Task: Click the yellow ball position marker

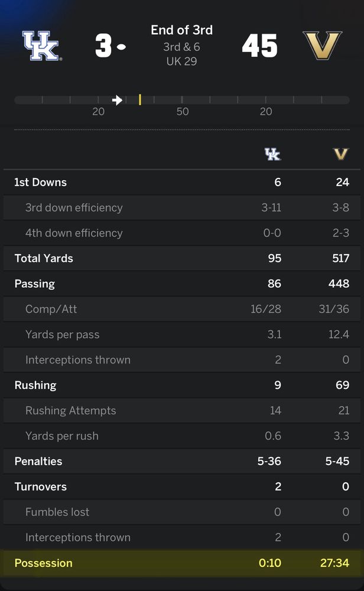Action: point(139,100)
